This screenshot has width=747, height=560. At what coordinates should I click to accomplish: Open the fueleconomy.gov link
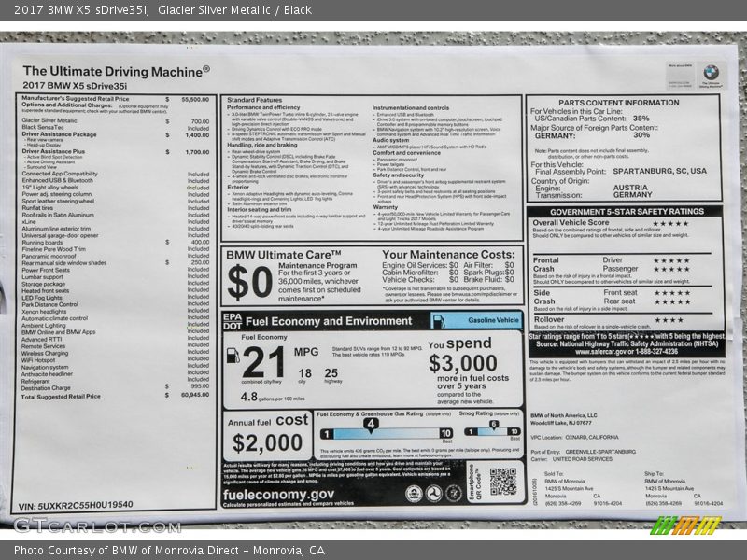[278, 495]
